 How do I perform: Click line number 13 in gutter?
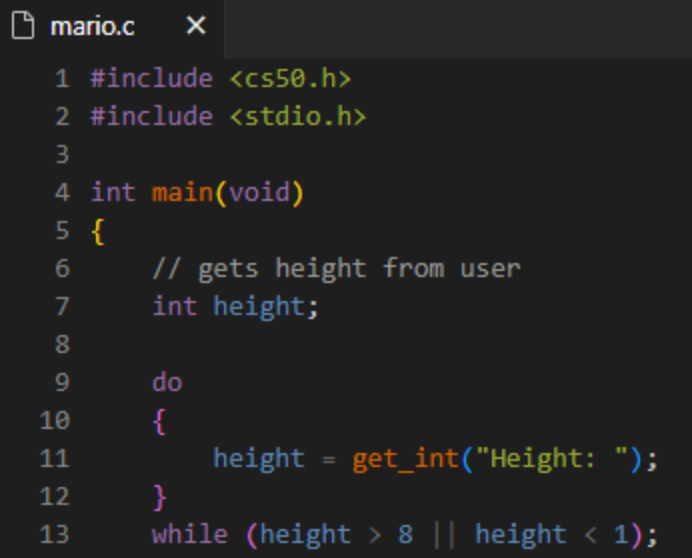pos(55,534)
